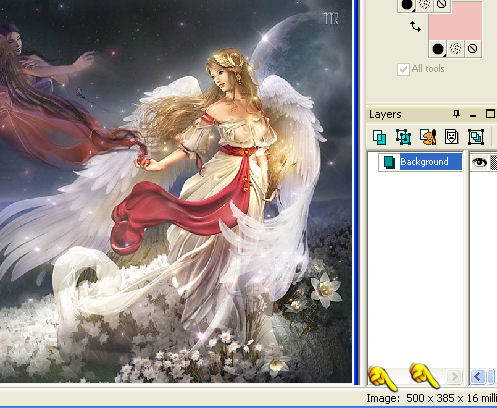The height and width of the screenshot is (408, 497).
Task: Toggle the All tools checkbox
Action: 403,69
